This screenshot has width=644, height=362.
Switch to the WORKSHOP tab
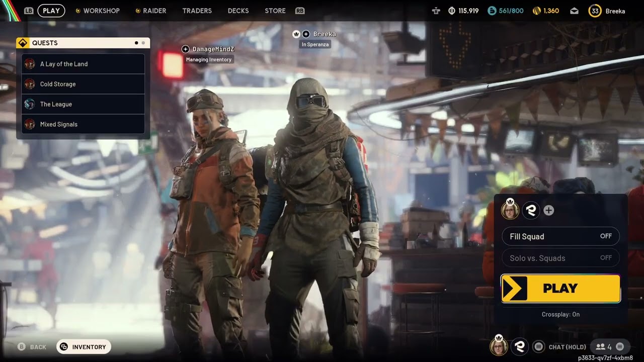pos(101,11)
